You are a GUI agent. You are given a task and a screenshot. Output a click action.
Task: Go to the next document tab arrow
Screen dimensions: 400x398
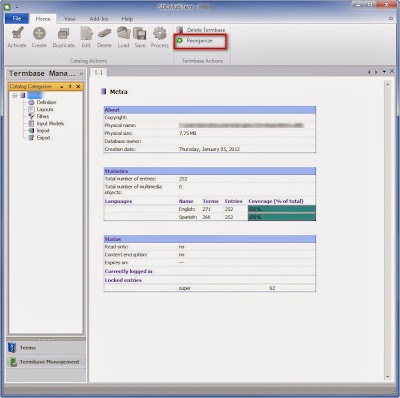(376, 72)
